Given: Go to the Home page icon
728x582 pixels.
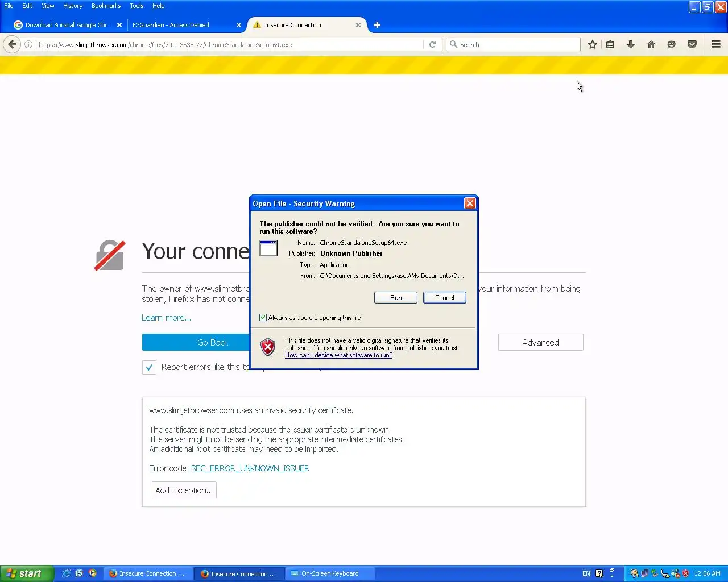Looking at the screenshot, I should 651,44.
